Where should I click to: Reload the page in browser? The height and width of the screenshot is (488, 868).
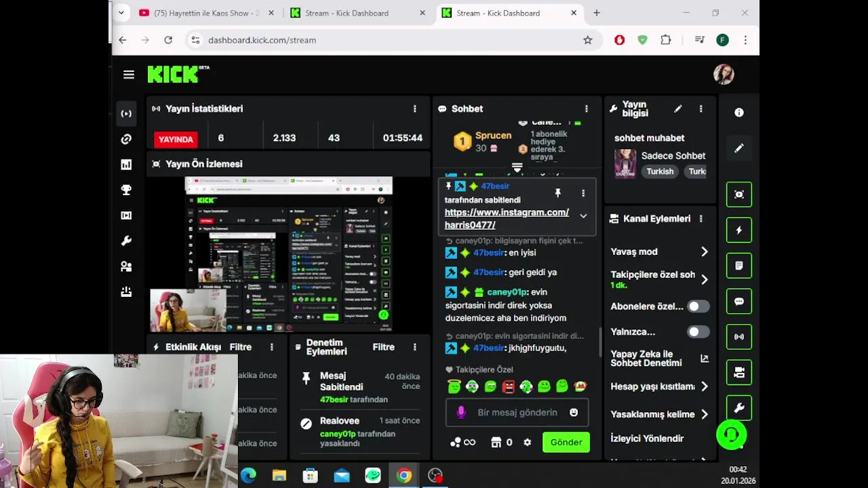tap(168, 40)
